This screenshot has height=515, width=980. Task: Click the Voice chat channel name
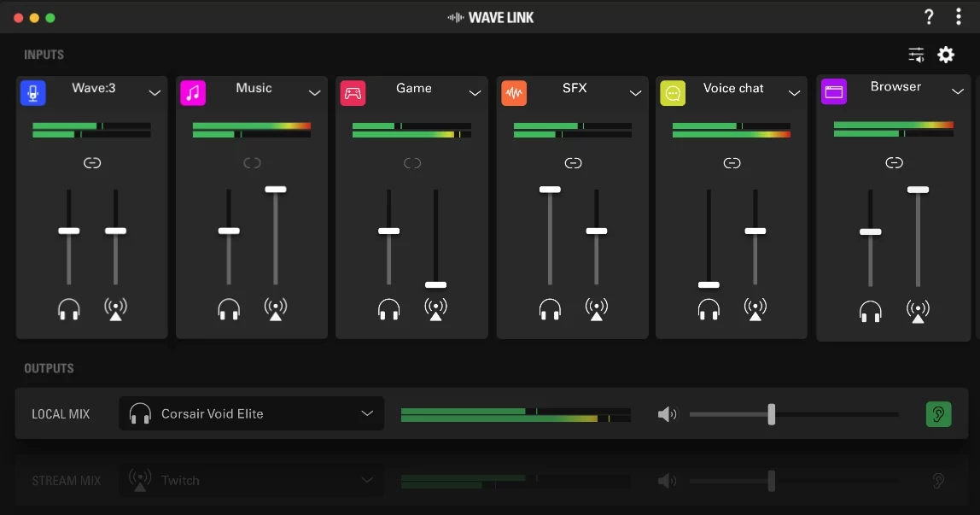tap(733, 88)
